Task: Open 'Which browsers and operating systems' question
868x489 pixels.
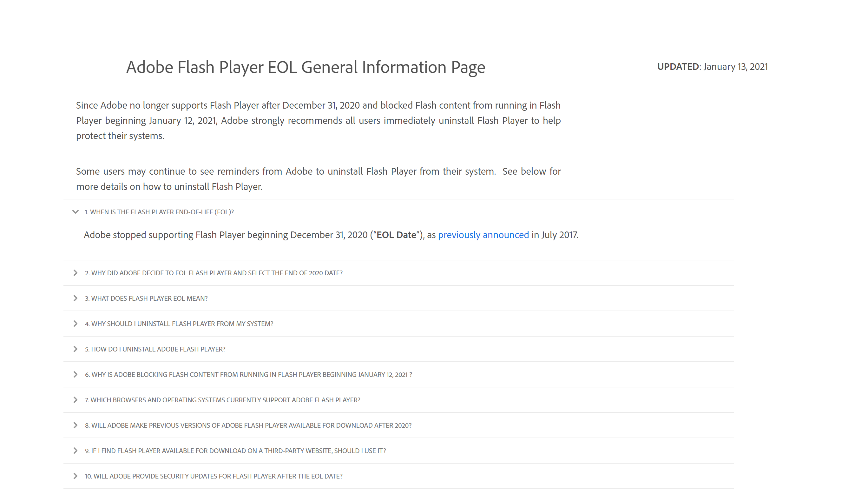Action: tap(222, 400)
